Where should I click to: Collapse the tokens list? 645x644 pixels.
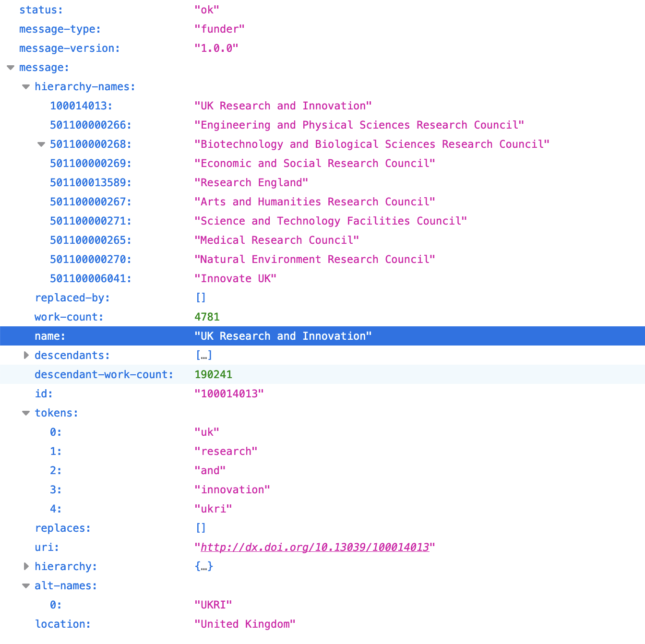[26, 413]
